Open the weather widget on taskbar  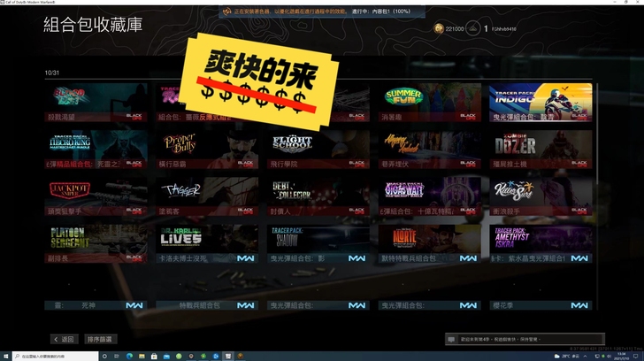coord(566,356)
